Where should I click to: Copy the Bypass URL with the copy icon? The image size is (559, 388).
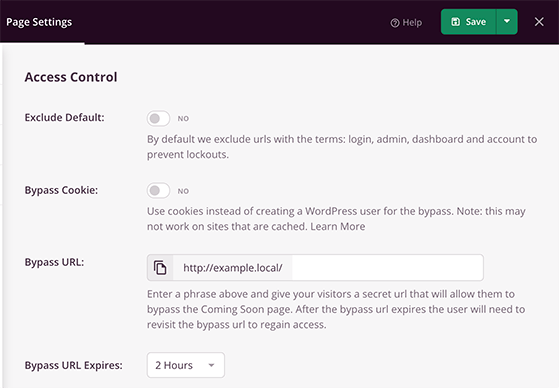(160, 267)
